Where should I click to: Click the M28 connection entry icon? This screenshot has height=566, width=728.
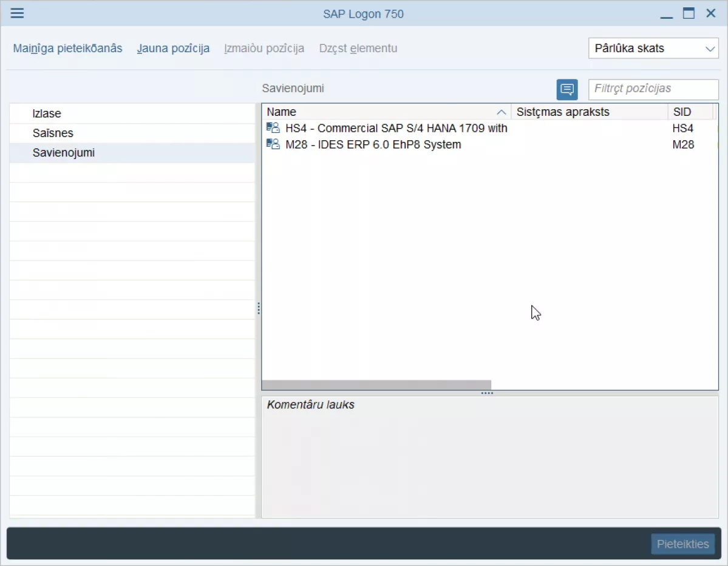pyautogui.click(x=273, y=144)
